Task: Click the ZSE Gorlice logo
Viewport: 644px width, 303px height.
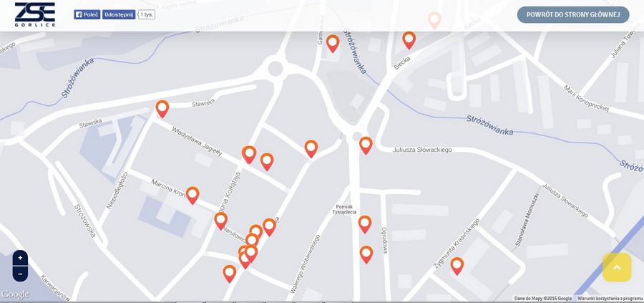Action: click(x=35, y=15)
